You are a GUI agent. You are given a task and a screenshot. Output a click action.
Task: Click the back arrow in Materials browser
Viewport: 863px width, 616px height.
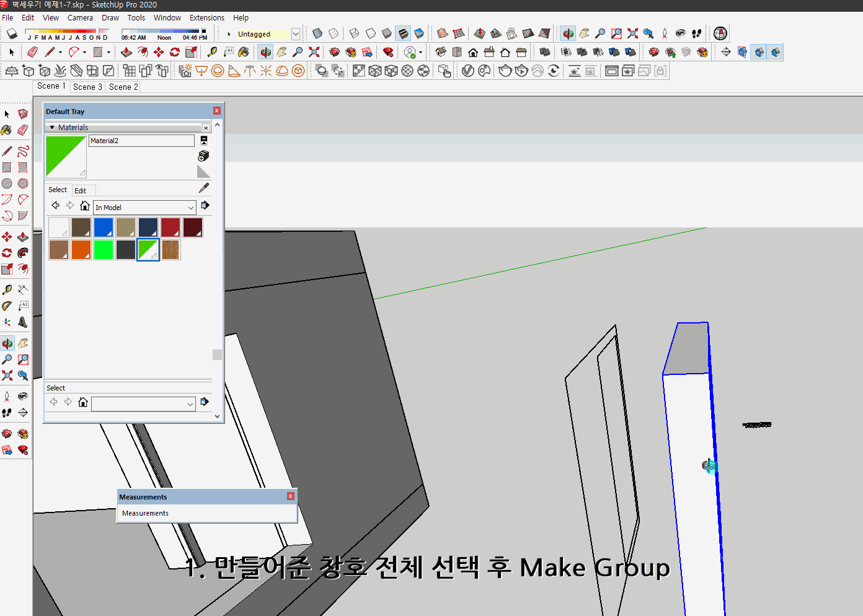point(56,205)
